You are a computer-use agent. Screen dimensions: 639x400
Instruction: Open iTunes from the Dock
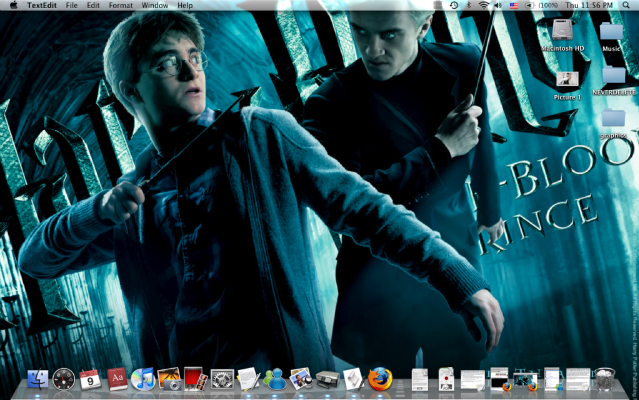(143, 380)
